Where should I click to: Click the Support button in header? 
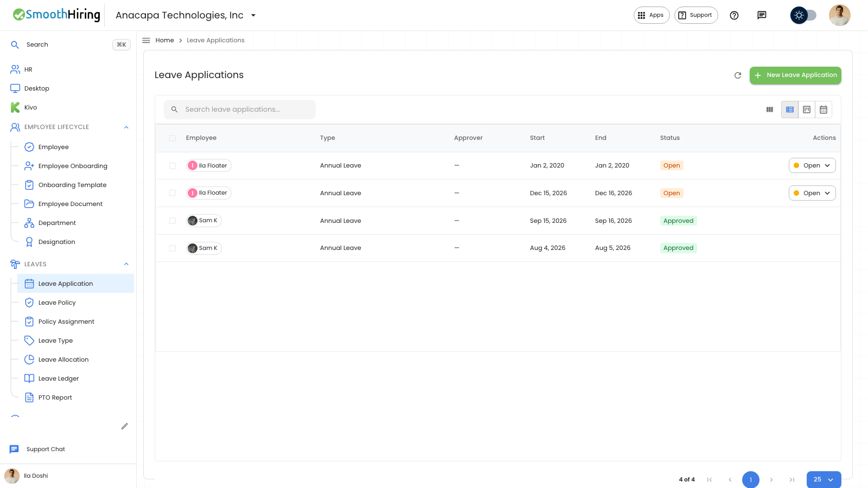(696, 15)
